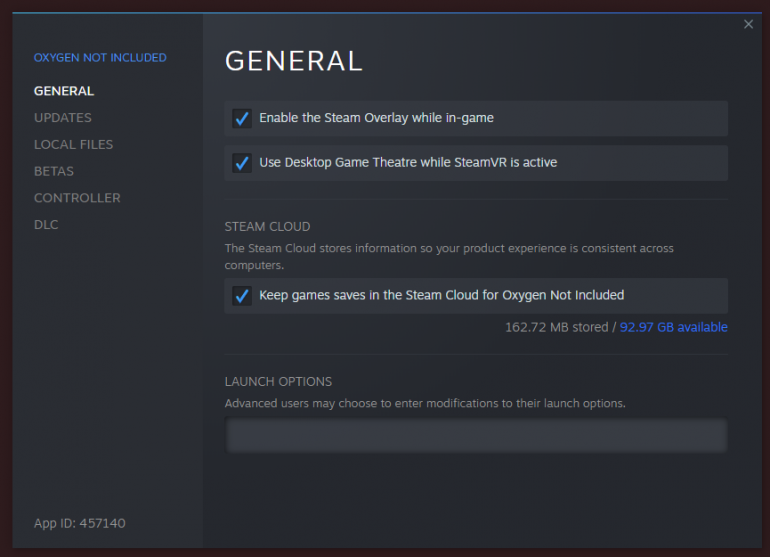Click the large GENERAL page heading
This screenshot has width=770, height=557.
pos(294,60)
